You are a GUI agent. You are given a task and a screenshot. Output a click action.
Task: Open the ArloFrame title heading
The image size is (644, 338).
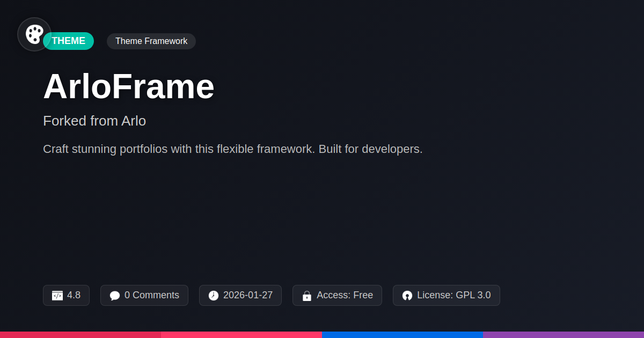coord(129,86)
